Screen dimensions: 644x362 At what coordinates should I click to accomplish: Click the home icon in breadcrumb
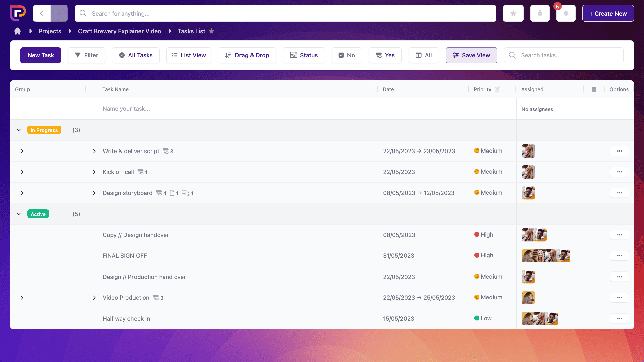[17, 31]
